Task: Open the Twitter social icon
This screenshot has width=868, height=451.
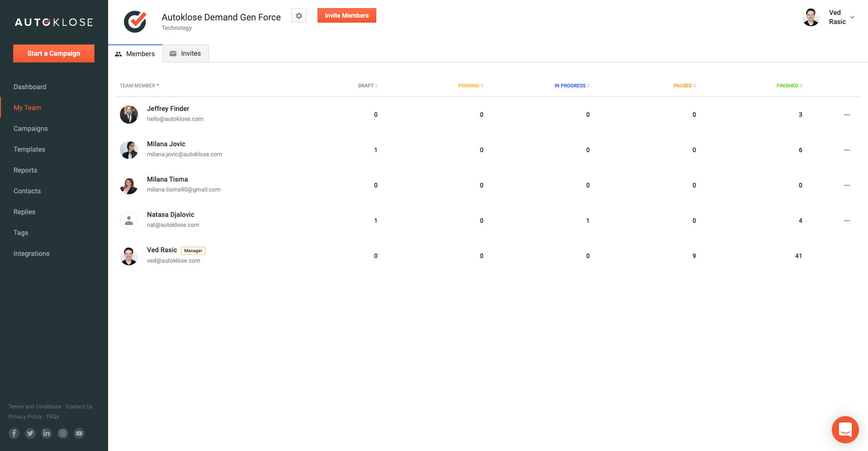Action: click(30, 433)
